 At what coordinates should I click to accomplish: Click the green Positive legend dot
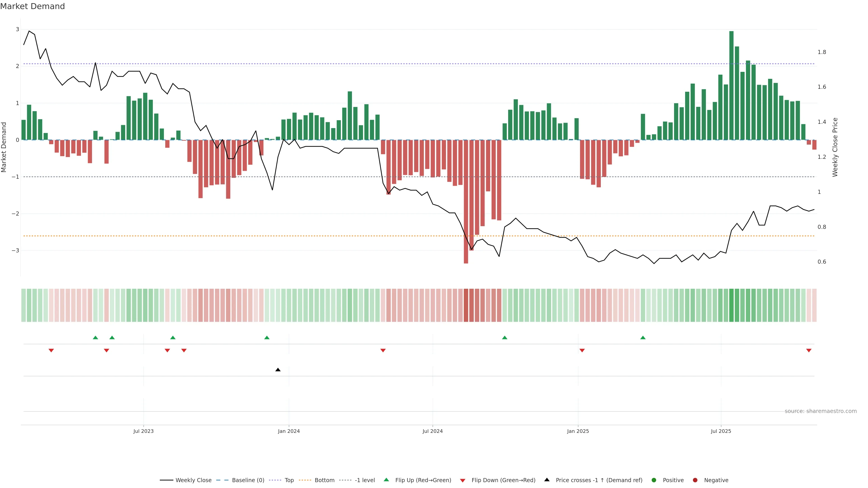(654, 480)
